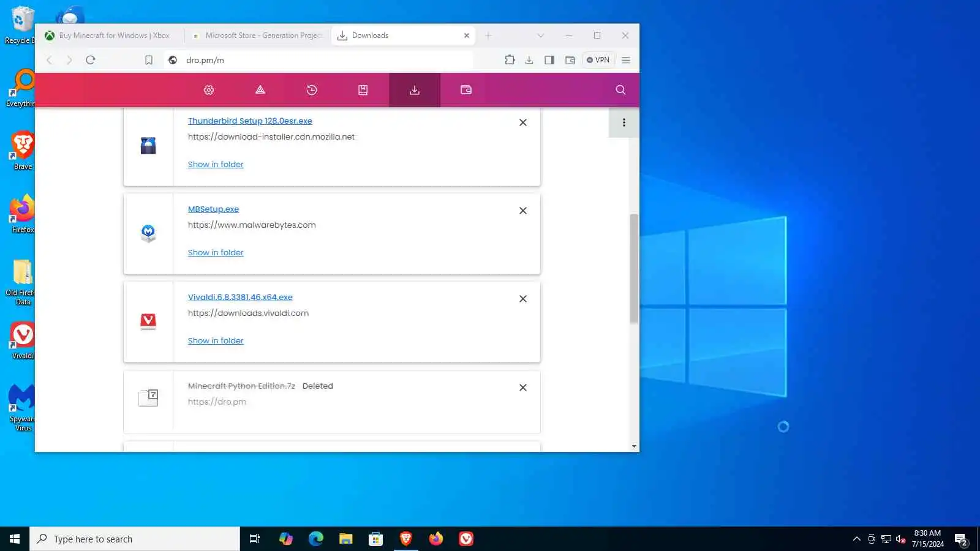Viewport: 980px width, 551px height.
Task: Open the taskbar clock showing 8:30 AM
Action: coord(927,539)
